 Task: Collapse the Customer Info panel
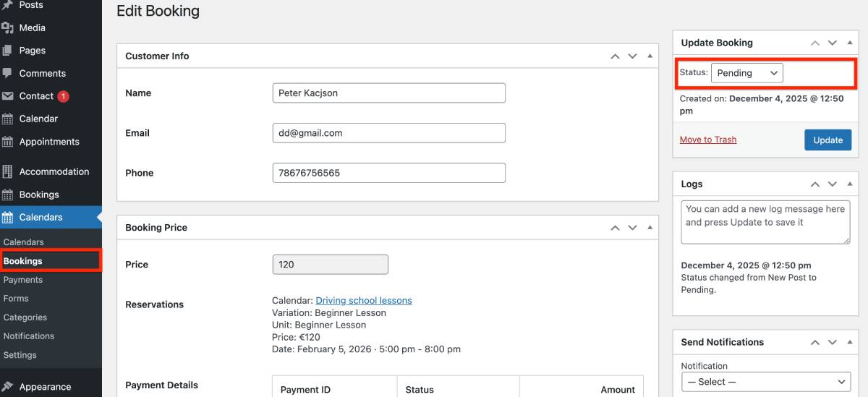pyautogui.click(x=650, y=56)
